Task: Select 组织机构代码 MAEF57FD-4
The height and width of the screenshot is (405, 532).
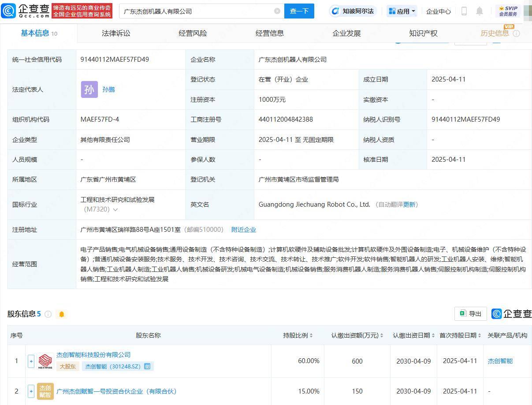Action: [x=100, y=119]
